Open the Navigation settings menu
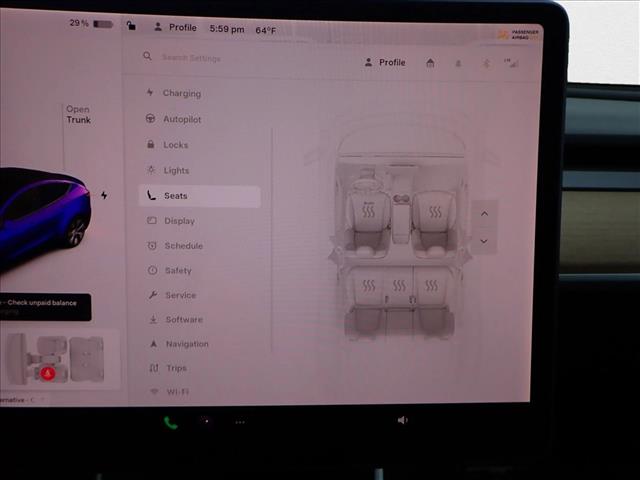 point(179,344)
